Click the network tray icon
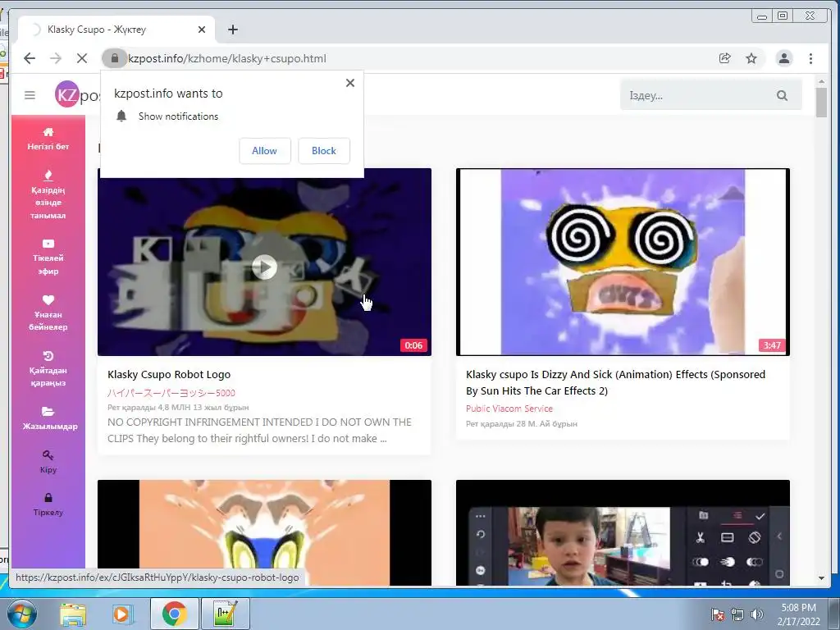Image resolution: width=840 pixels, height=630 pixels. coord(737,614)
